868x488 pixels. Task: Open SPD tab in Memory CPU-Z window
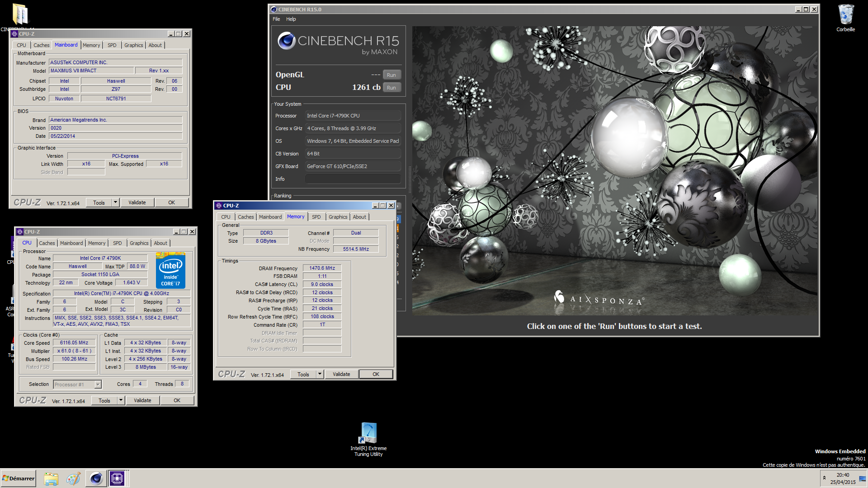(x=316, y=217)
